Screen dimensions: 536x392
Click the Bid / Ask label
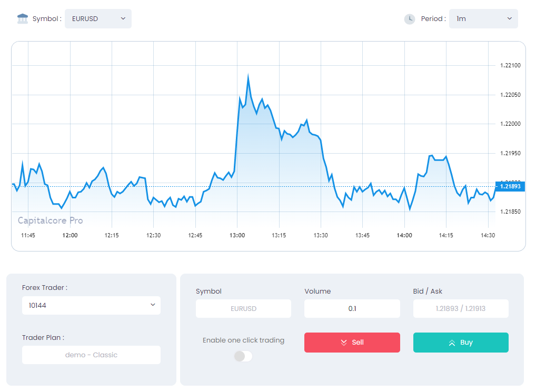click(428, 292)
